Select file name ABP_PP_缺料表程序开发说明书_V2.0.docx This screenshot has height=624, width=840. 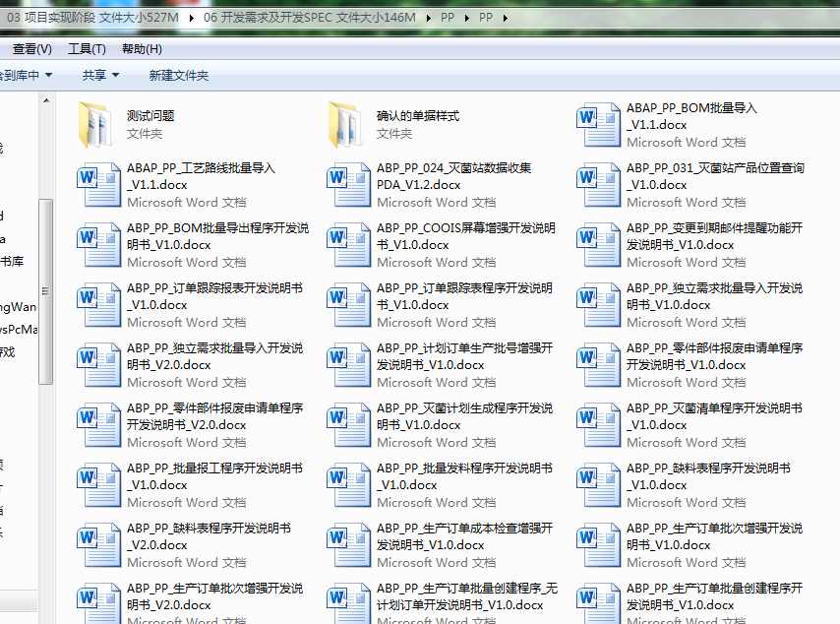[x=209, y=536]
